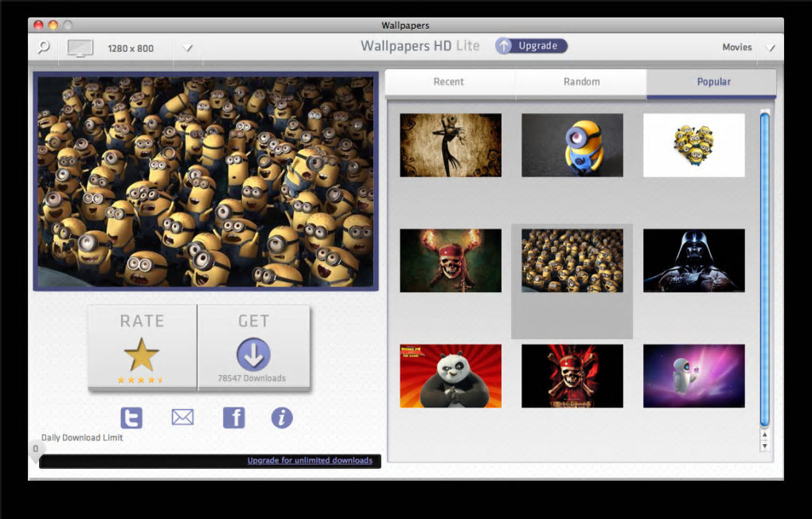Expand the 1280 x 800 resolution dropdown
812x519 pixels.
187,49
